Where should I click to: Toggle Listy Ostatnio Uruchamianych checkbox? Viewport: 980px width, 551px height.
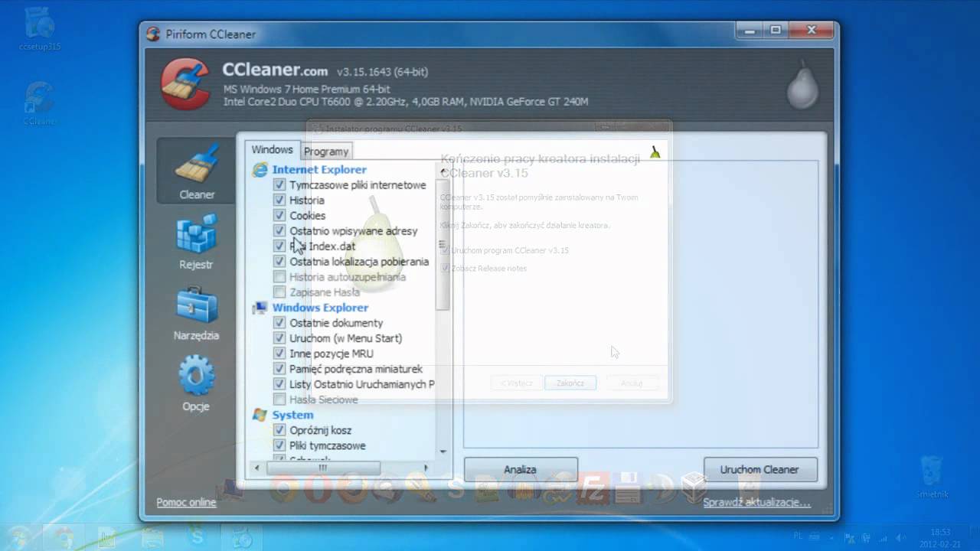pos(279,384)
